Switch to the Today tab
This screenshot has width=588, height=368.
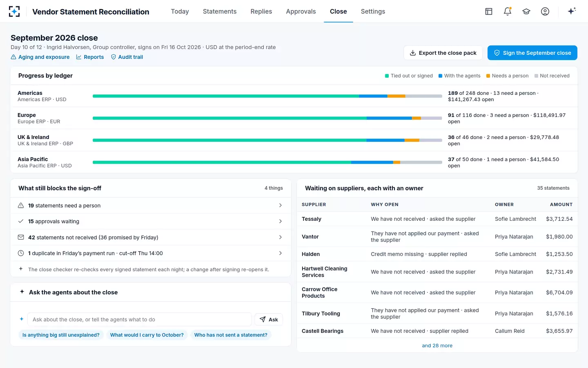click(x=180, y=11)
